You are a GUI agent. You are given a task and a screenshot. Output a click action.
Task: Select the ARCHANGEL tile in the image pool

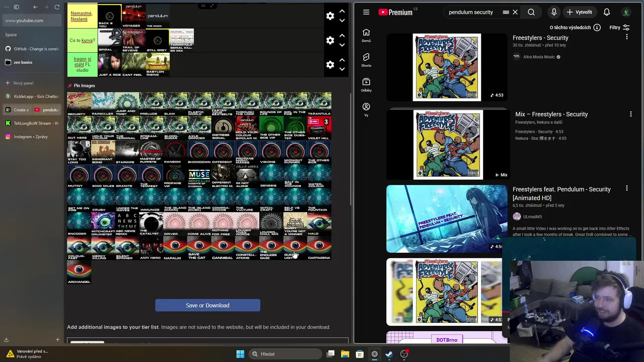tap(79, 272)
